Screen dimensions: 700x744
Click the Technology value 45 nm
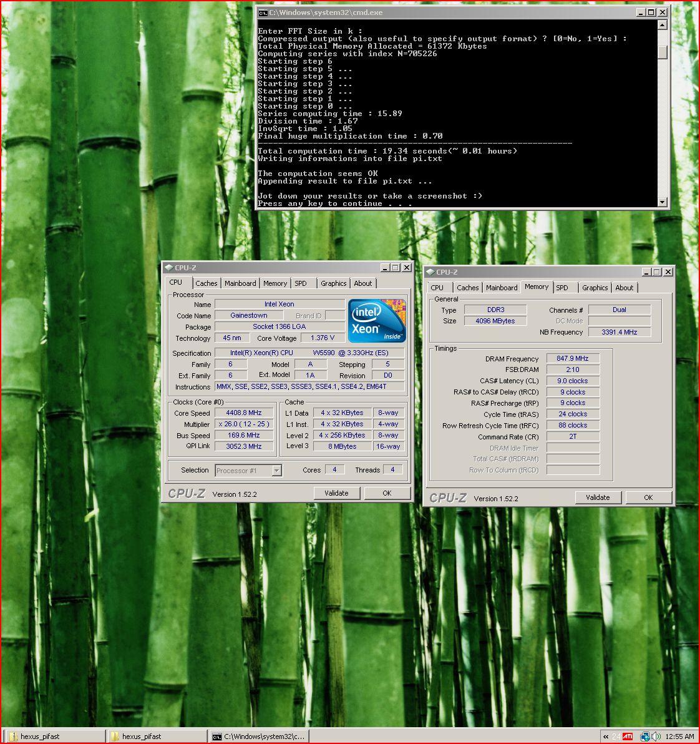232,338
